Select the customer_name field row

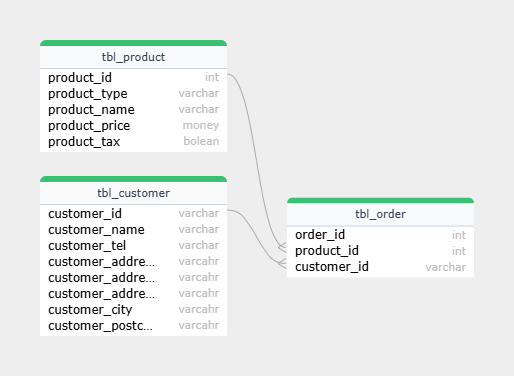click(x=133, y=229)
